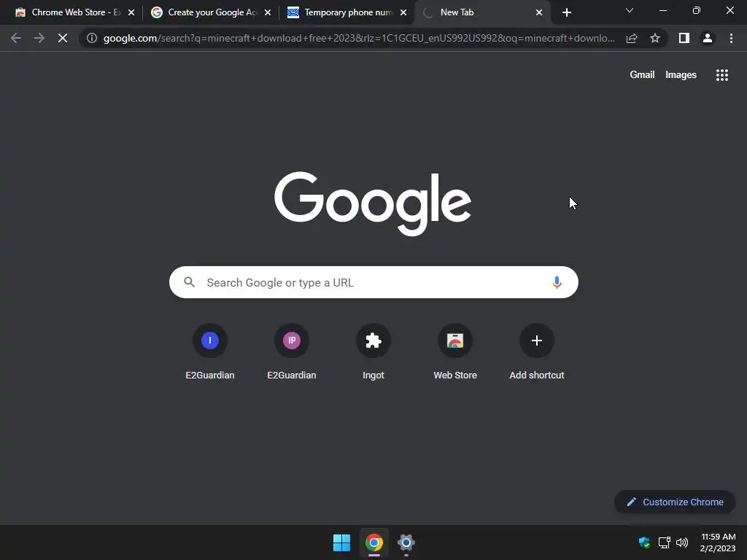
Task: Switch to Create your Google Account tab
Action: [212, 12]
